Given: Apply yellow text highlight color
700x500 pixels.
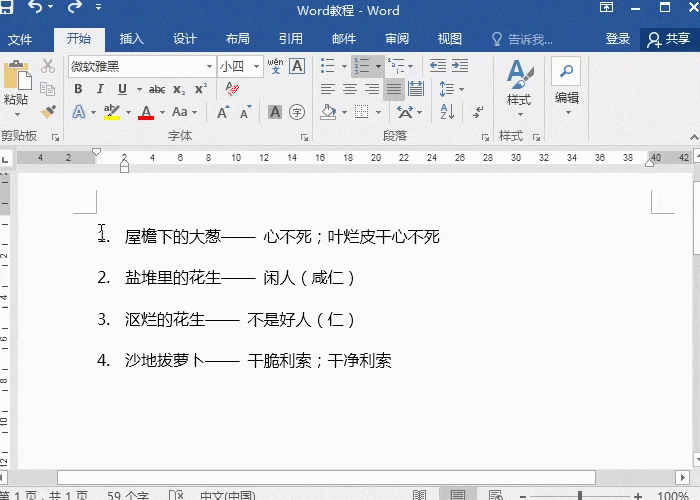Looking at the screenshot, I should coord(112,112).
